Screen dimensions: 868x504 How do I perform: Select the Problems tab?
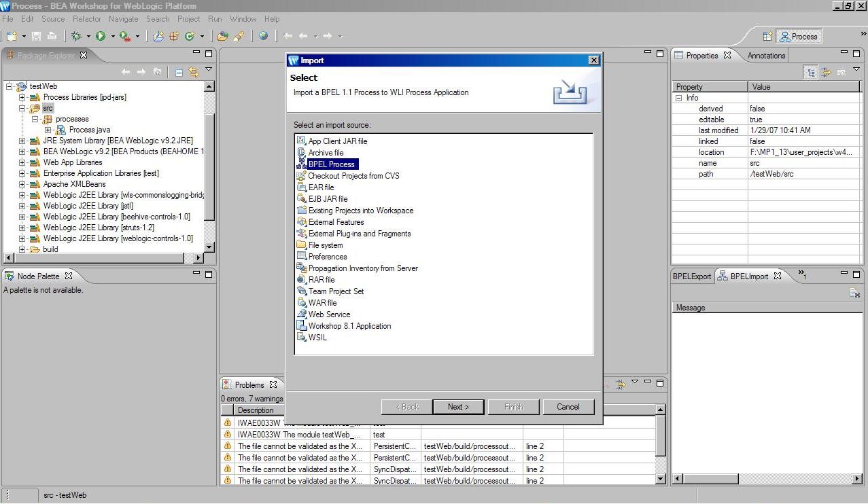tap(249, 385)
